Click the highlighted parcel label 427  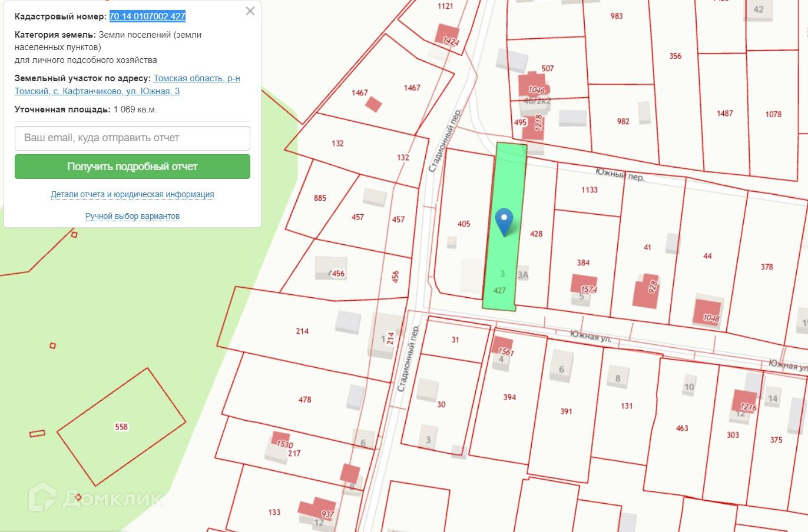[x=499, y=290]
